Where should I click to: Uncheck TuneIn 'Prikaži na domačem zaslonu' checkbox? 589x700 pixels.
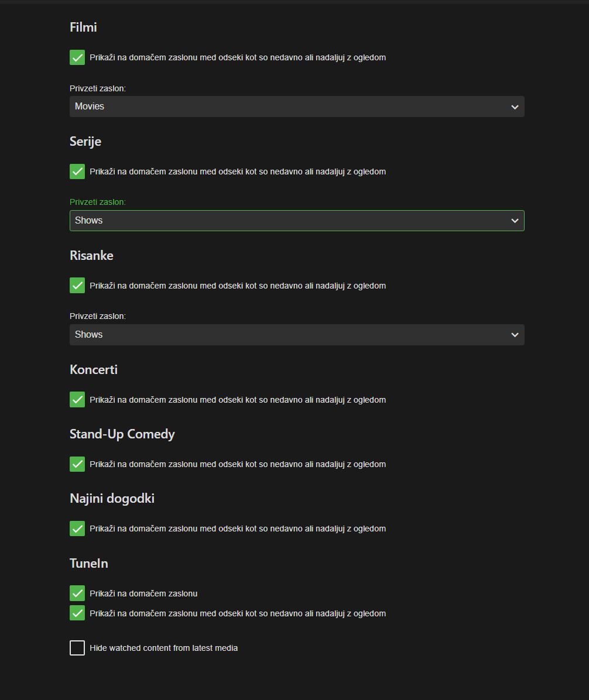pyautogui.click(x=77, y=593)
